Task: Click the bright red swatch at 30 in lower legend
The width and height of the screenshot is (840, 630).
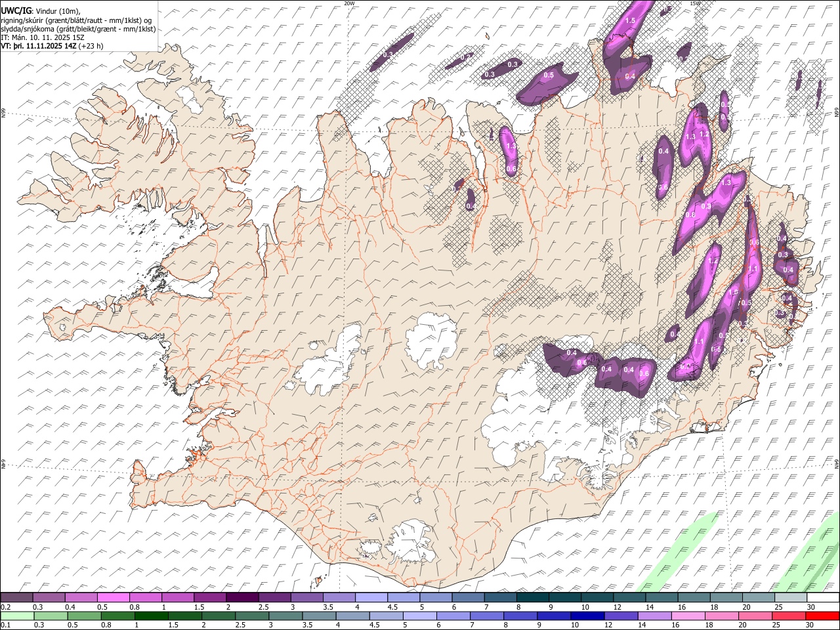Action: tap(822, 616)
